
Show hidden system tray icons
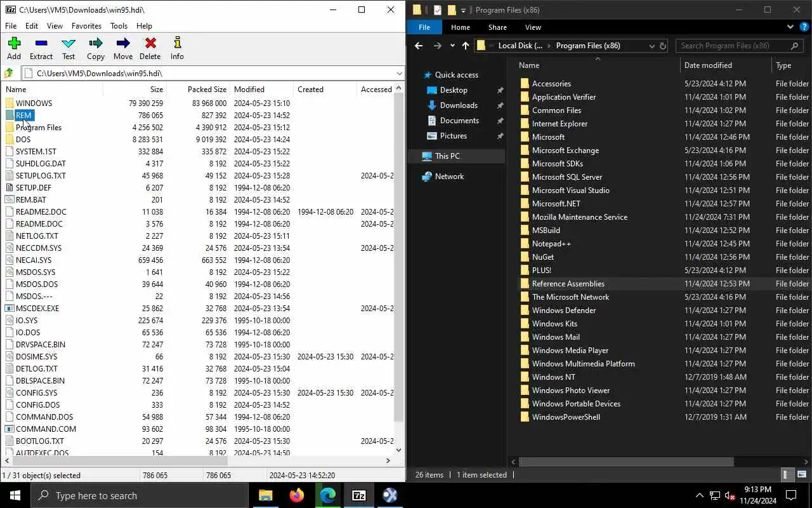(x=700, y=495)
